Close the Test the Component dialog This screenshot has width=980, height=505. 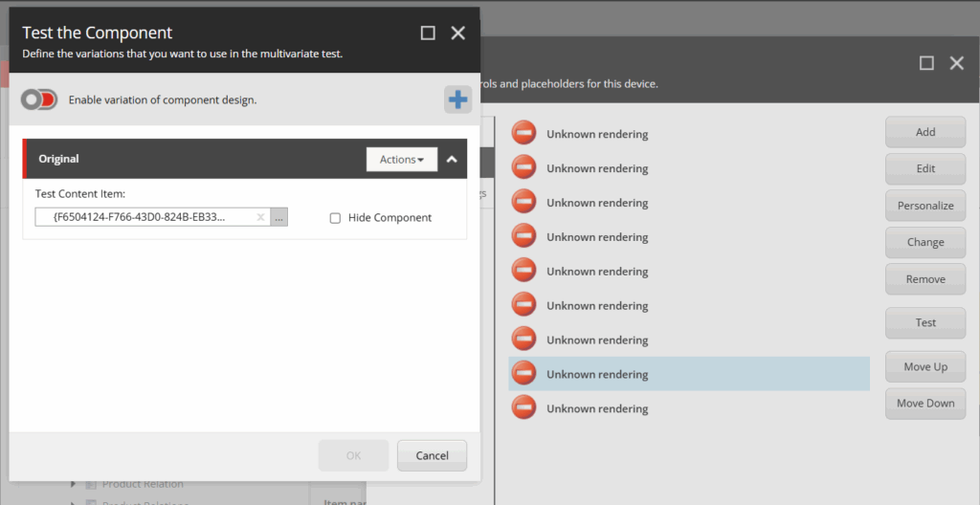point(458,33)
